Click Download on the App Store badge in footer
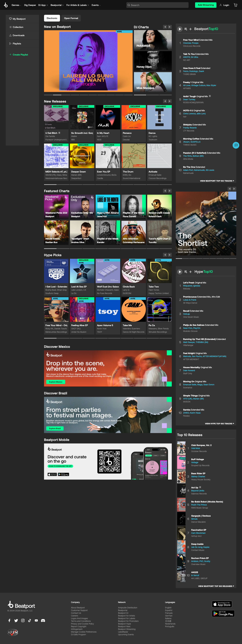The height and width of the screenshot is (644, 242). (222, 604)
